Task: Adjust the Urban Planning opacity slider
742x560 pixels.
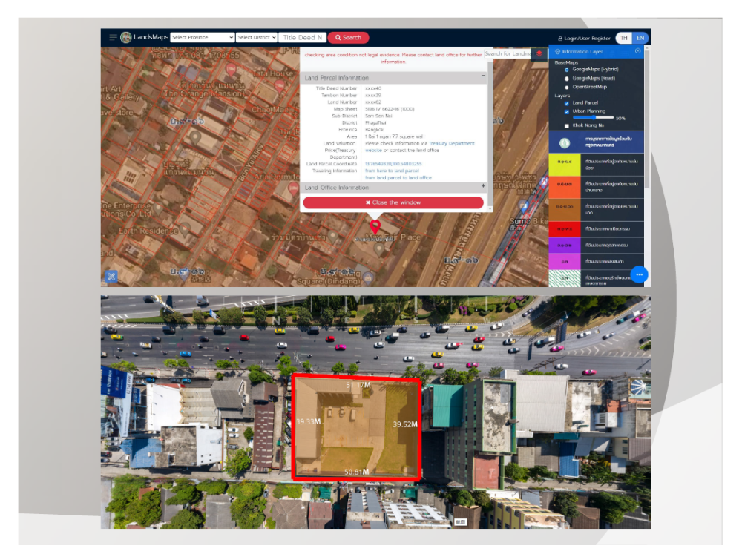Action: click(594, 118)
